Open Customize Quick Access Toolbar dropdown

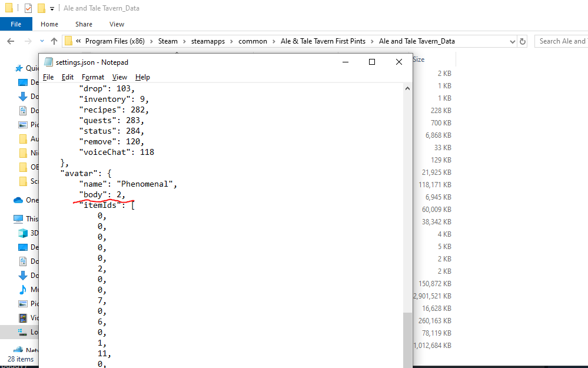(52, 9)
